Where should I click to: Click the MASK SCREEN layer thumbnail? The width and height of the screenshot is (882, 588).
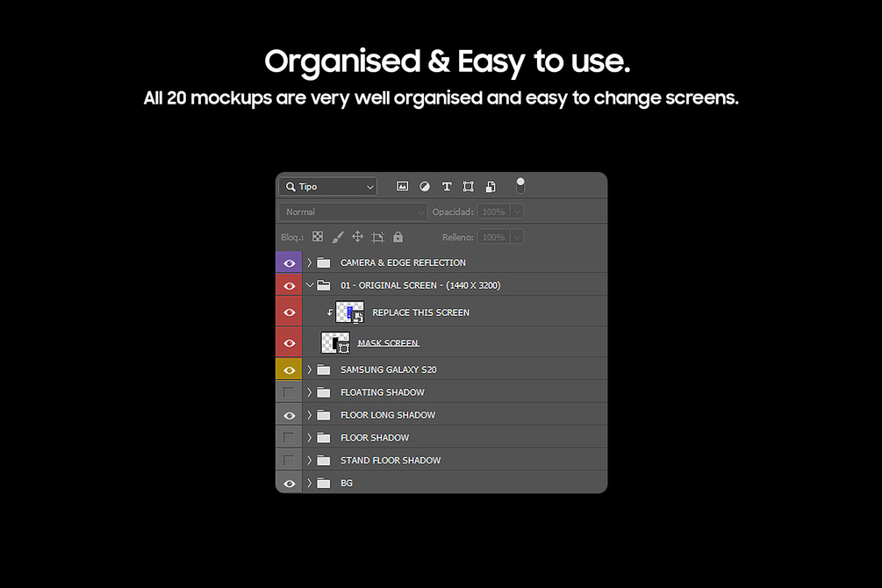click(x=335, y=342)
